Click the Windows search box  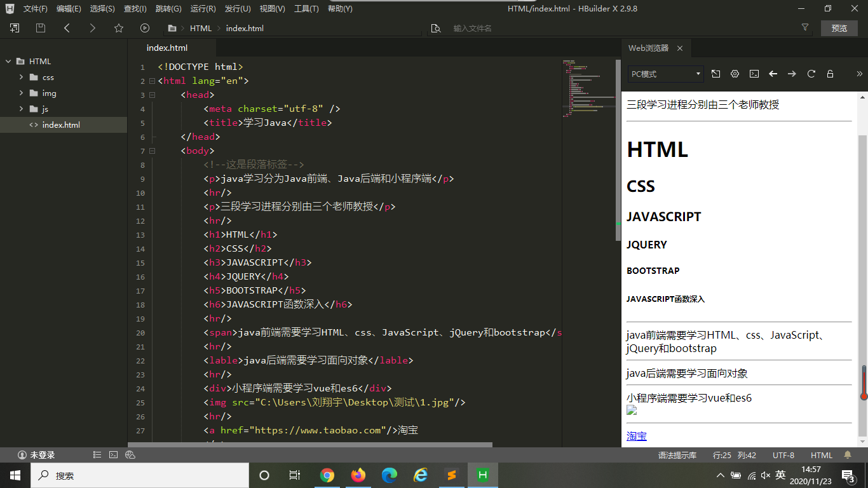pos(140,475)
